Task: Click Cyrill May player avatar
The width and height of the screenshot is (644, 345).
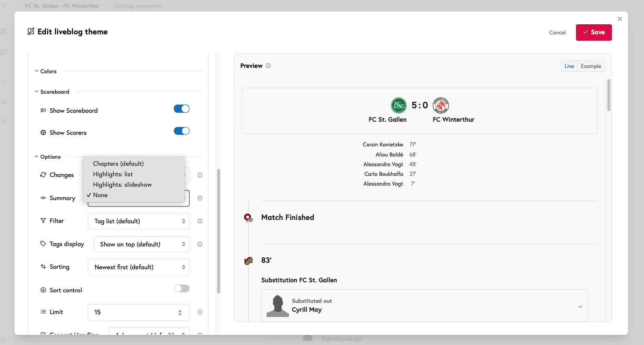Action: (277, 306)
